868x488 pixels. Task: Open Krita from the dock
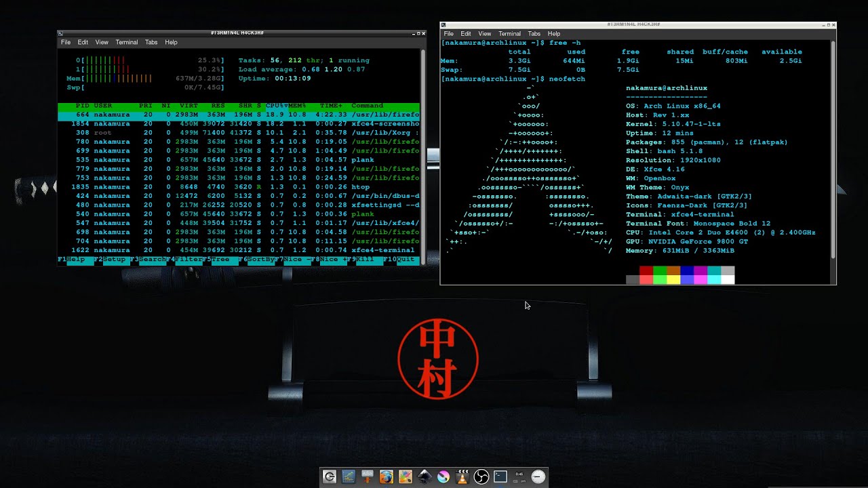pos(443,476)
